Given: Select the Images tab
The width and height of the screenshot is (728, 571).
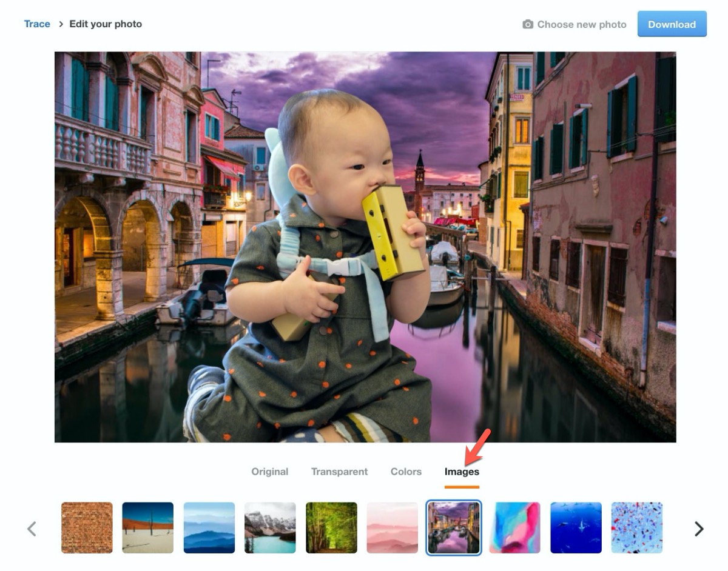Looking at the screenshot, I should tap(462, 472).
